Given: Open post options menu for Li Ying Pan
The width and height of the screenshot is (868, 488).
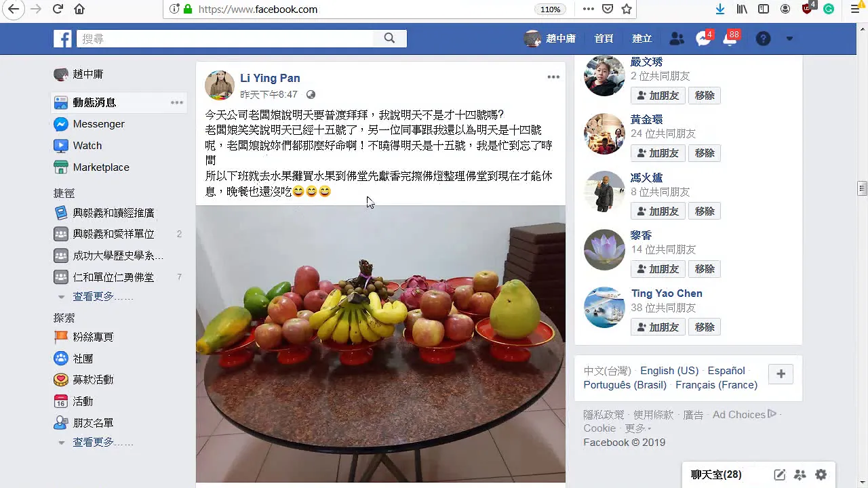Looking at the screenshot, I should [x=553, y=77].
